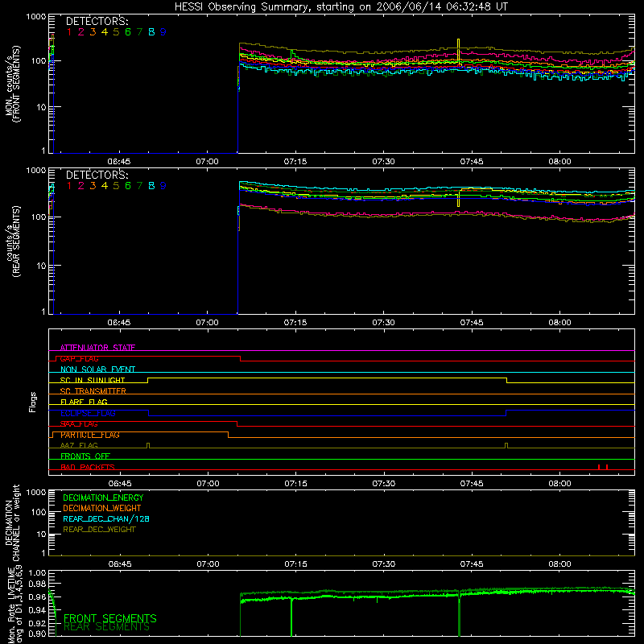Click DETECTORS: heading in rear segments plot

click(97, 175)
